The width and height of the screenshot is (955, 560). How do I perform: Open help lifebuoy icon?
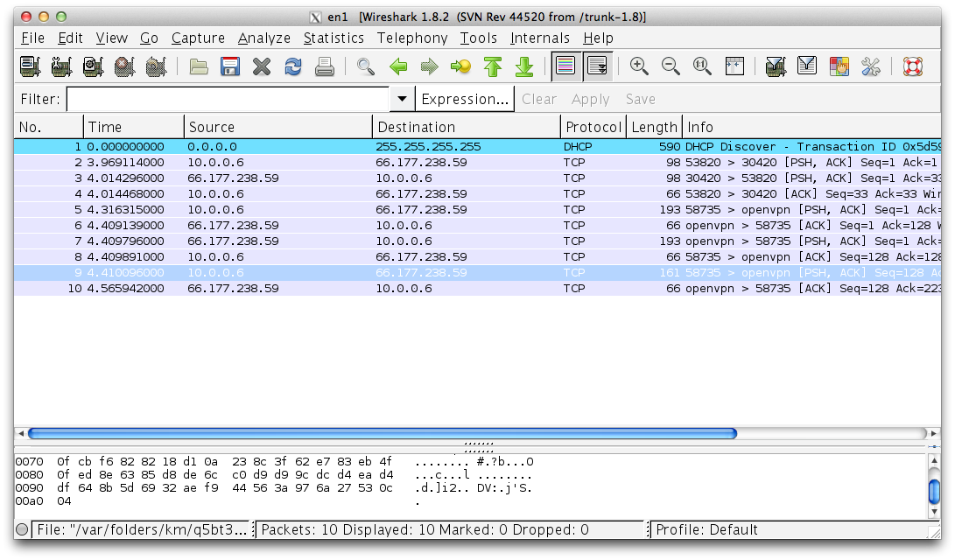point(912,66)
